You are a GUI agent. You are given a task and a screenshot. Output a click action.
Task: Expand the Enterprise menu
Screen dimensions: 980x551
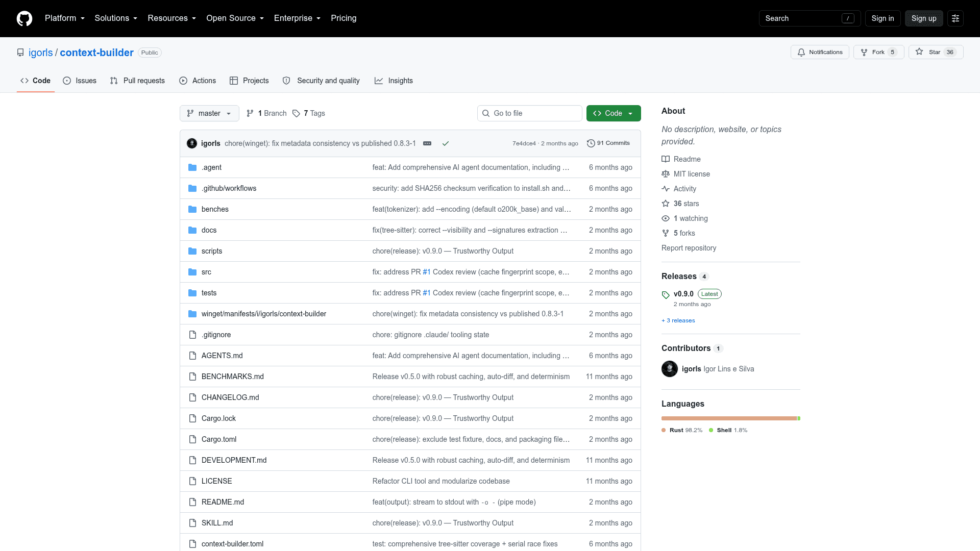298,18
